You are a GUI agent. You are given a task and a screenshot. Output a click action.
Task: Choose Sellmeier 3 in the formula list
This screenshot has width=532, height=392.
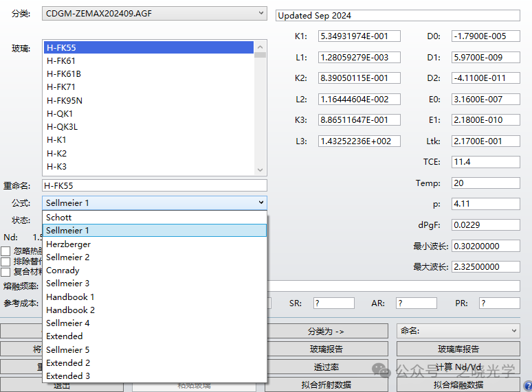(68, 284)
